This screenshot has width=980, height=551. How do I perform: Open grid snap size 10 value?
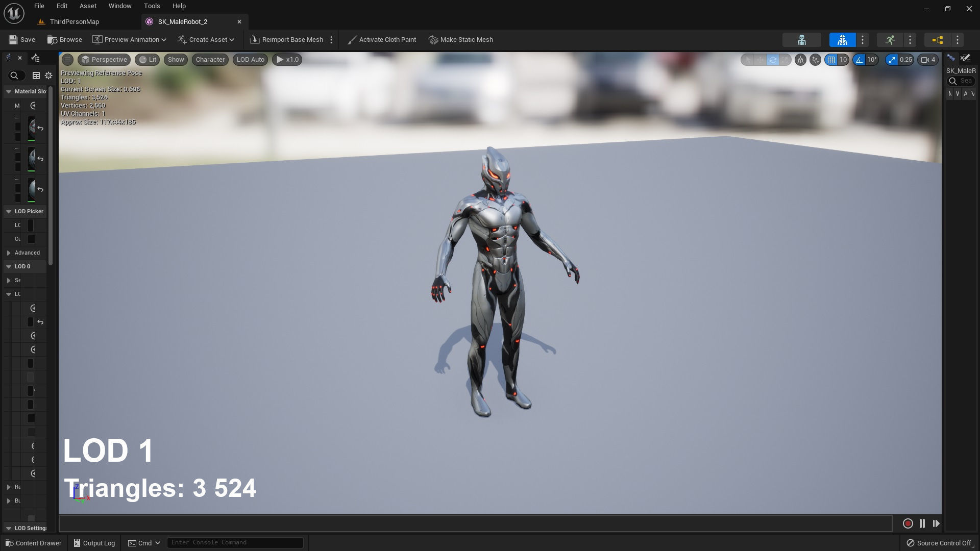[843, 60]
